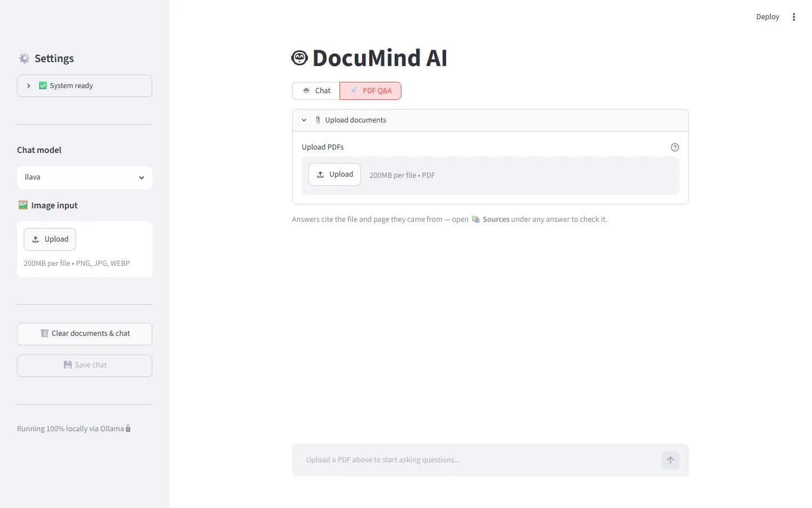Switch to the Chat tab
The width and height of the screenshot is (812, 508).
(316, 91)
